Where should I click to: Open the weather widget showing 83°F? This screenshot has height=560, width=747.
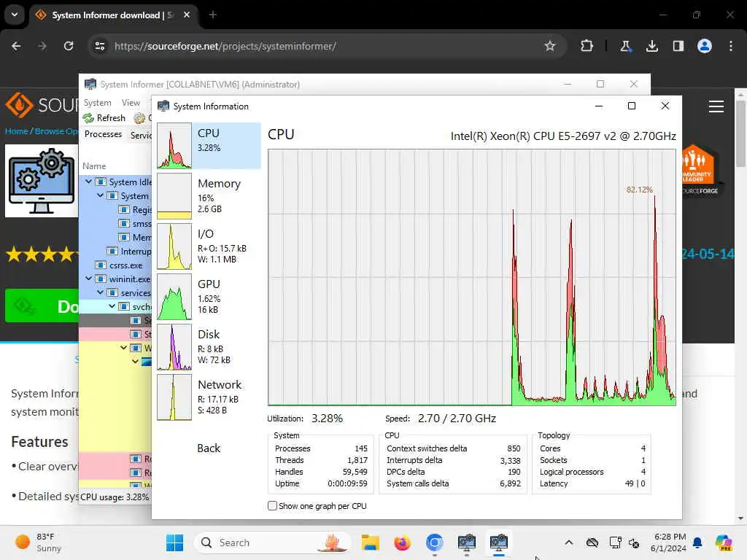click(x=39, y=542)
